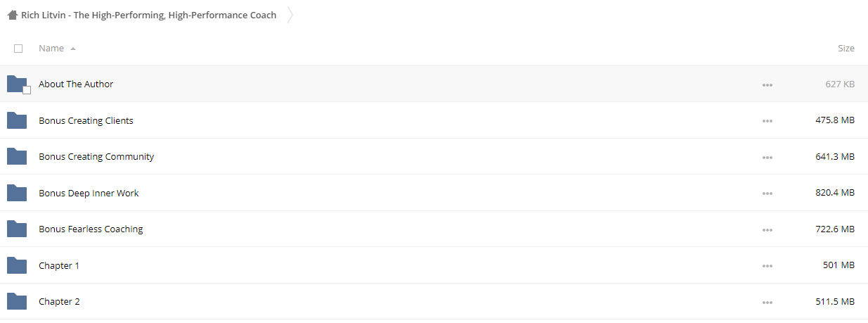Open the Bonus Fearless Coaching folder icon
This screenshot has width=868, height=323.
pyautogui.click(x=17, y=229)
